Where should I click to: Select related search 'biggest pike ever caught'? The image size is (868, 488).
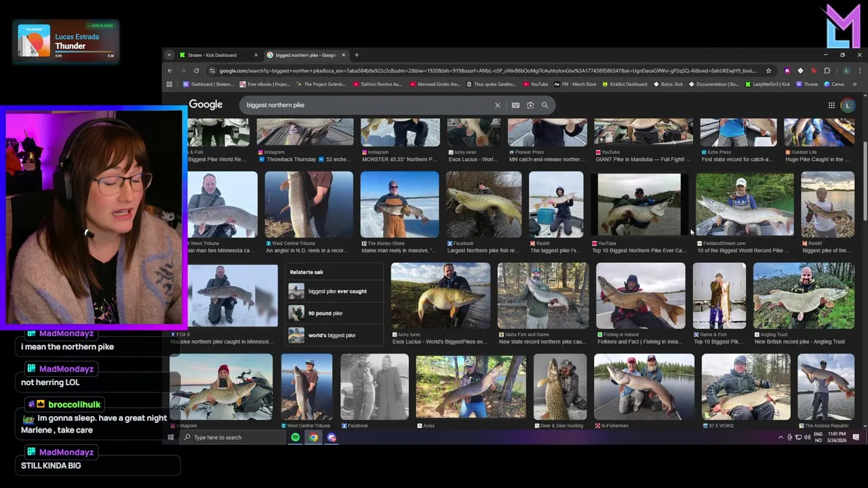pyautogui.click(x=335, y=291)
